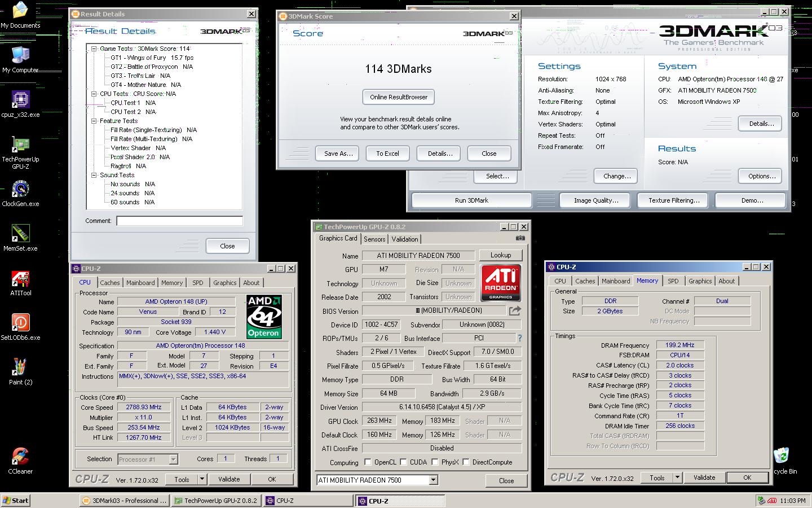The height and width of the screenshot is (508, 812).
Task: Click Online ResultBrowser button
Action: [x=399, y=97]
